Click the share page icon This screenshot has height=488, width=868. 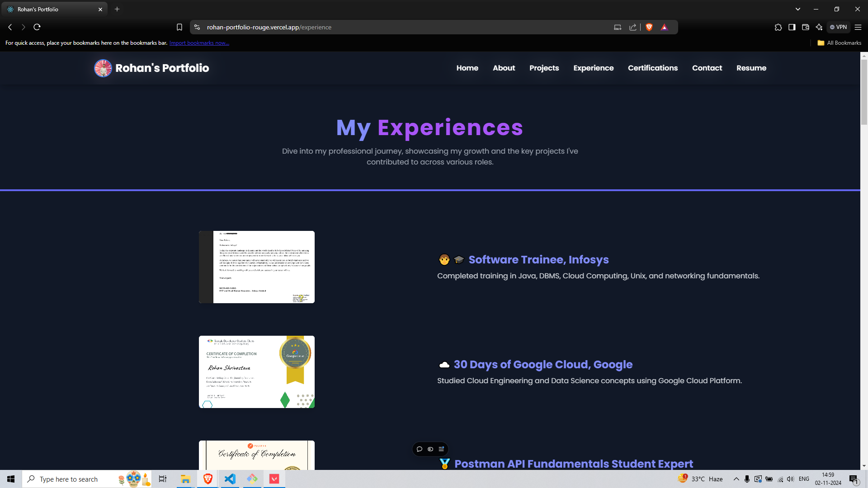(x=633, y=27)
